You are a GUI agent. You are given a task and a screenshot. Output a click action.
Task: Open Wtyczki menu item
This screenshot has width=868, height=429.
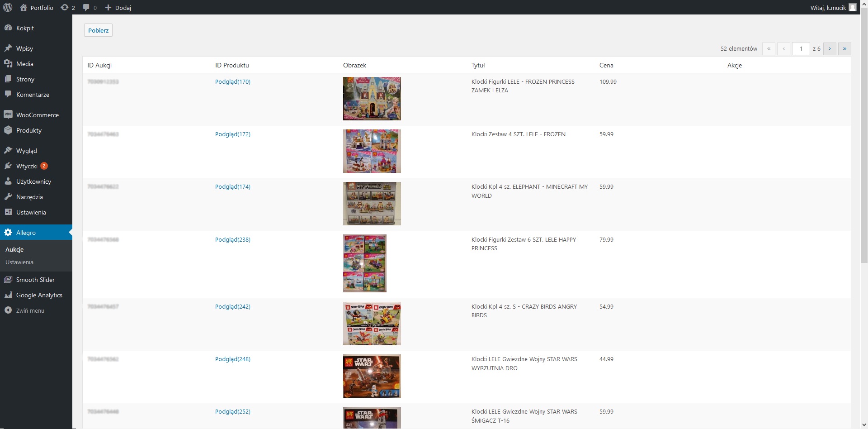(x=36, y=166)
